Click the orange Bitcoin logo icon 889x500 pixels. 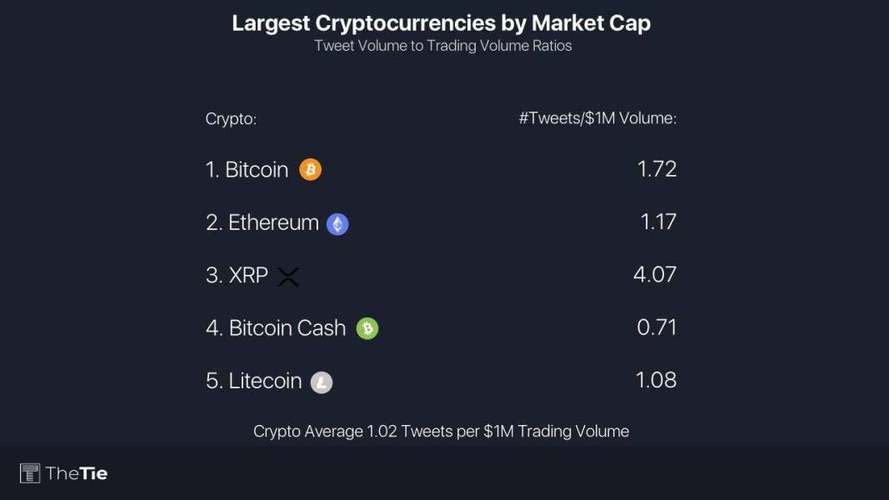[x=310, y=170]
